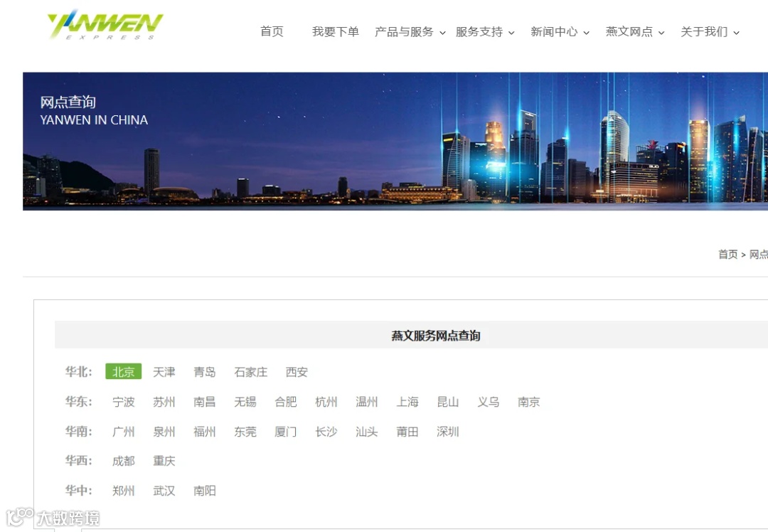Image resolution: width=768 pixels, height=532 pixels.
Task: Open the 新闻中心 menu
Action: pos(554,32)
